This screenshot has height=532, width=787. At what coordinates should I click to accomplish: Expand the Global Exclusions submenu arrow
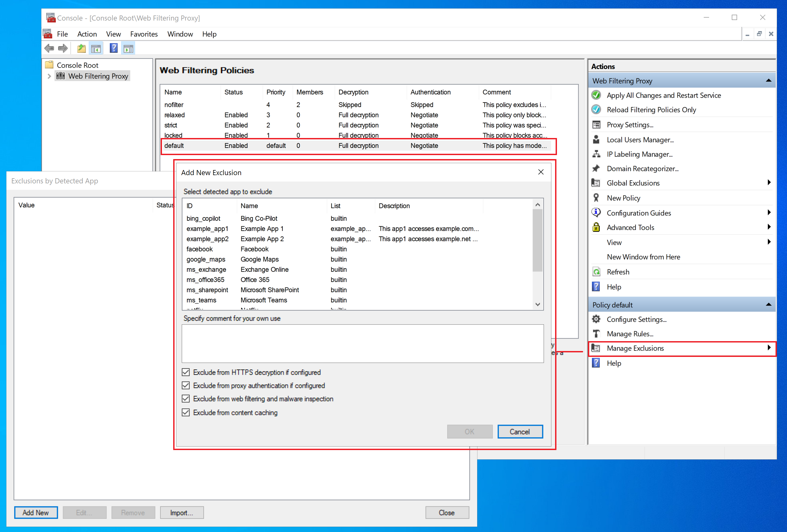(769, 183)
